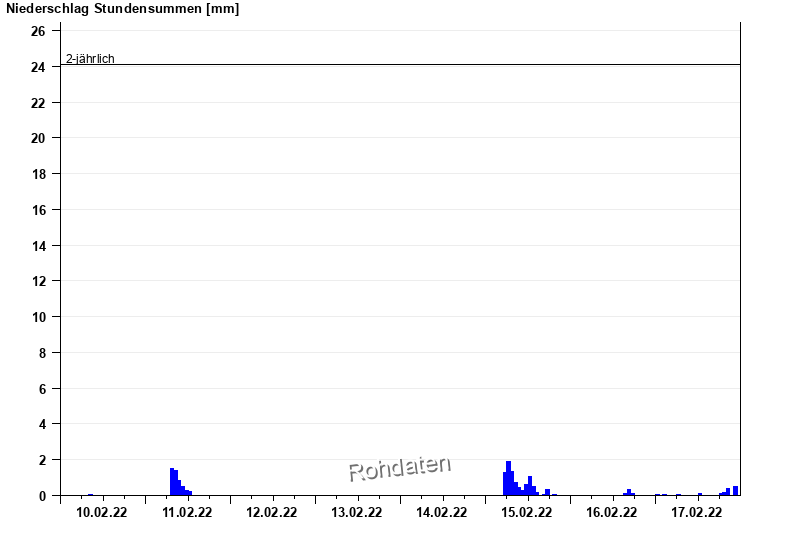The width and height of the screenshot is (800, 550).
Task: Click the y-axis value 4
Action: (x=42, y=424)
